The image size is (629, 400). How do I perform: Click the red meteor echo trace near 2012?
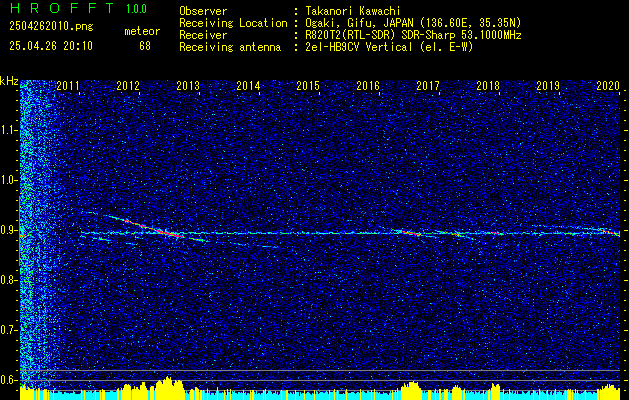(x=154, y=229)
